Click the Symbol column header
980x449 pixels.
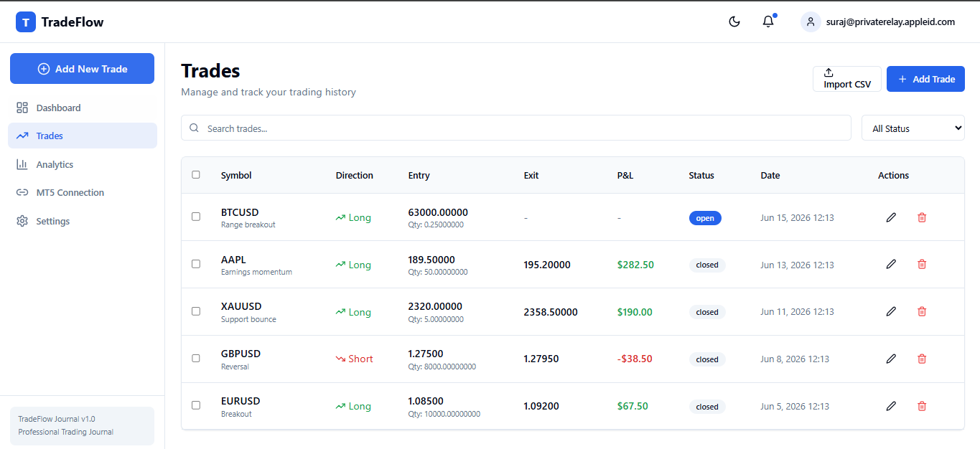click(x=236, y=175)
